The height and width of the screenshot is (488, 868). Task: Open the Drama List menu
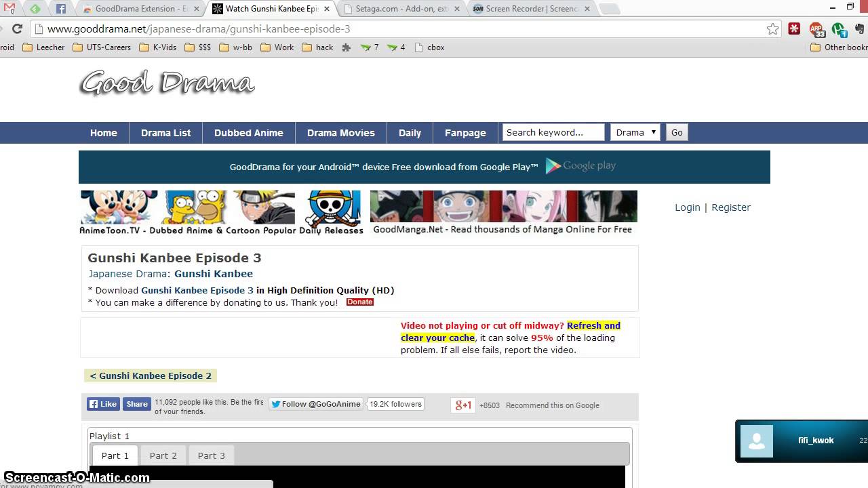(x=166, y=133)
